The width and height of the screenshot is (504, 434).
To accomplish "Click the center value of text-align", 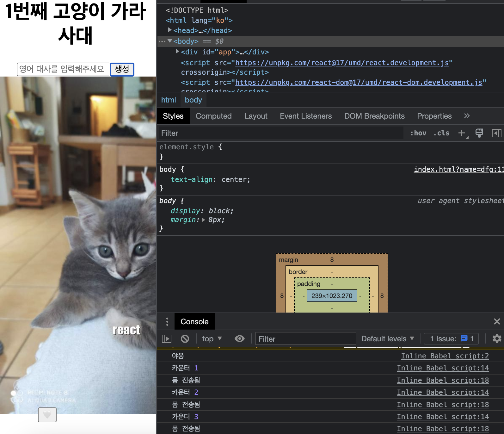I will click(x=234, y=179).
